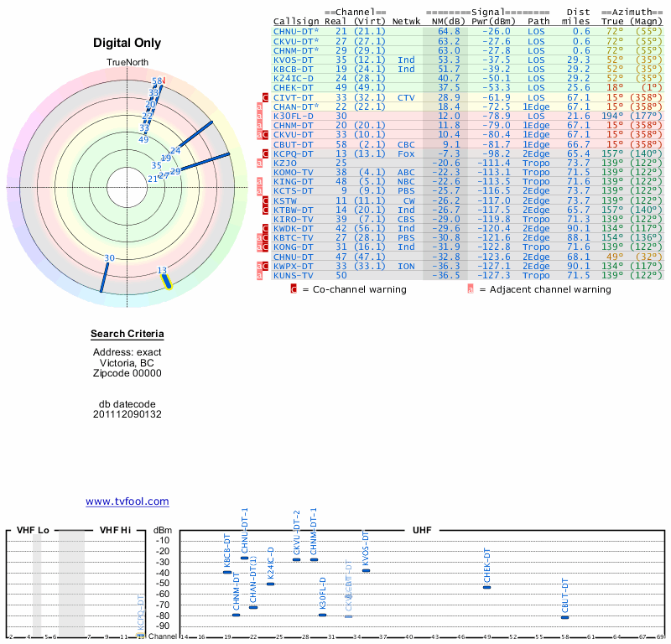Click the VHF Hi band label
Viewport: 671px width, 644px height.
pyautogui.click(x=115, y=530)
